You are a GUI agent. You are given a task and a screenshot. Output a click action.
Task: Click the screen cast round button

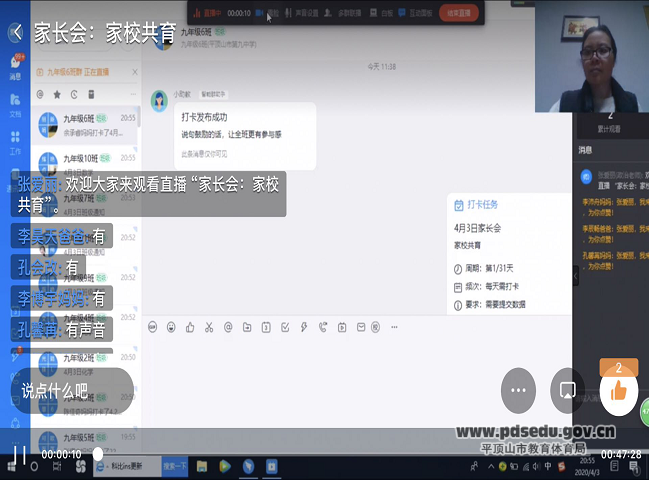(567, 390)
